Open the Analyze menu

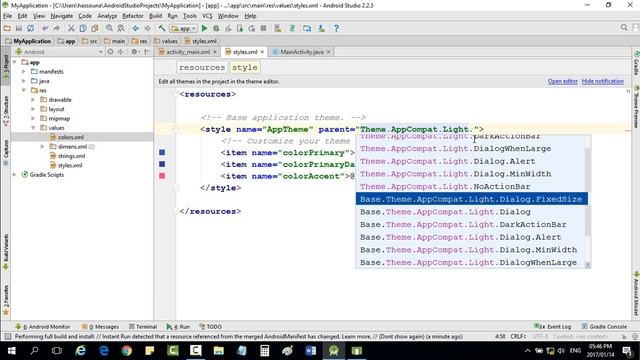pyautogui.click(x=107, y=16)
